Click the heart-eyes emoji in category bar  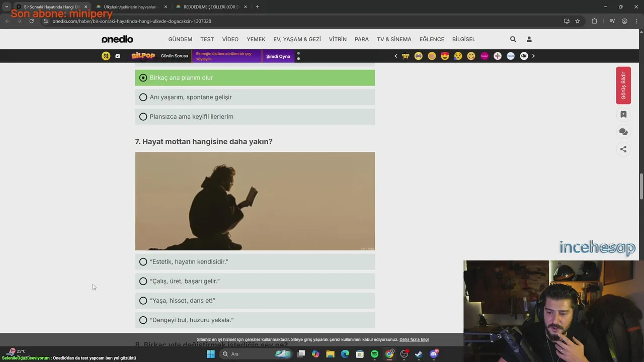pyautogui.click(x=445, y=56)
